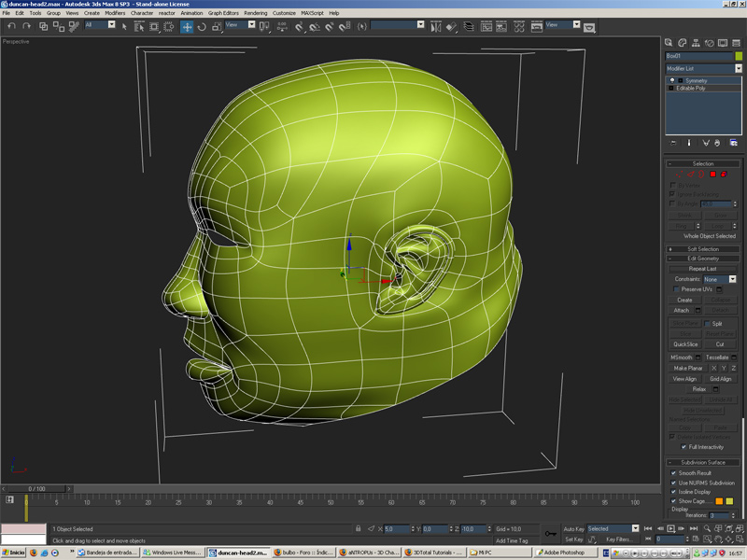The width and height of the screenshot is (747, 560).
Task: Open the Layer Manager icon
Action: (x=469, y=27)
